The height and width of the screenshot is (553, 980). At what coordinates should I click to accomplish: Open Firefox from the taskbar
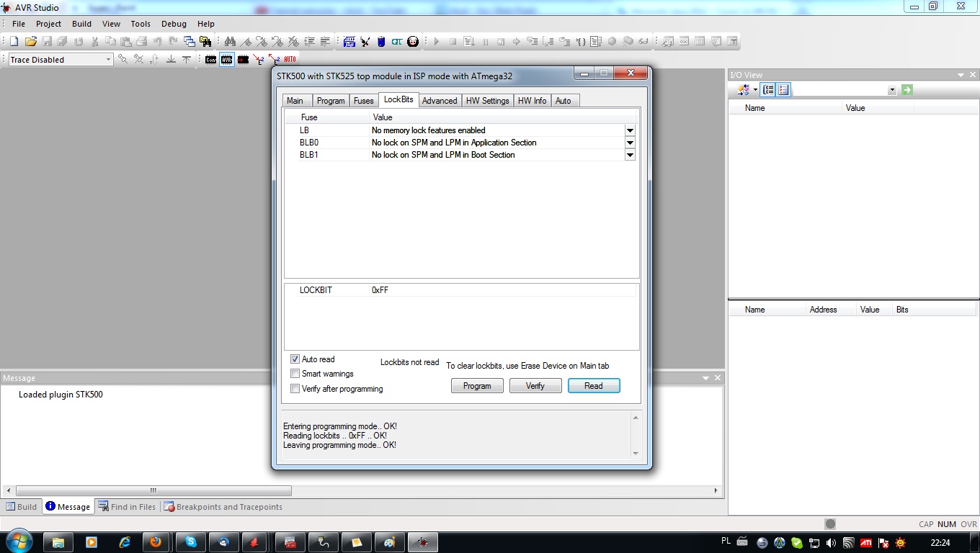click(155, 542)
